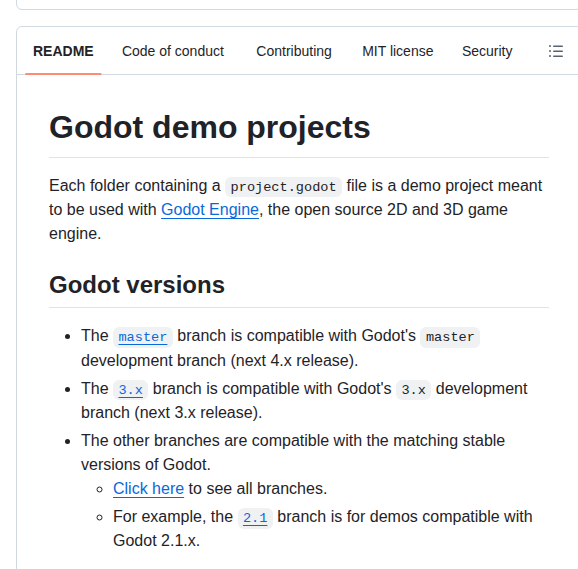The image size is (578, 569).
Task: Click here link to see all branches
Action: click(x=148, y=489)
